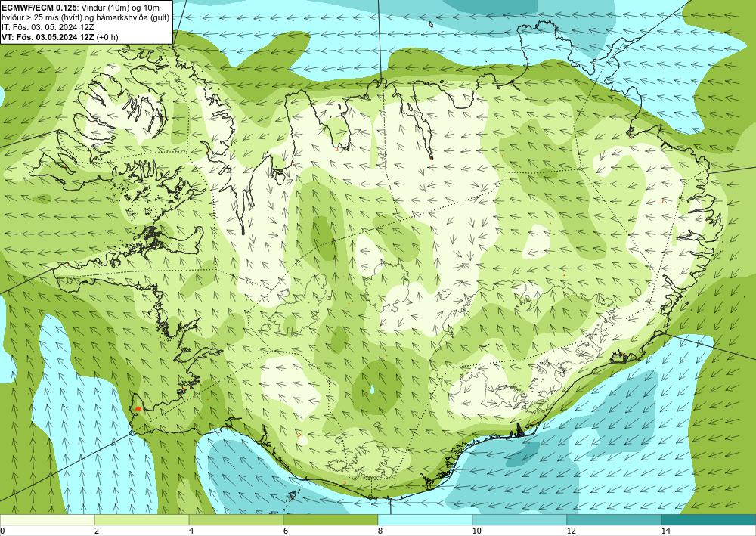
Task: Click the '10' label under the color scale
Action: point(477,531)
